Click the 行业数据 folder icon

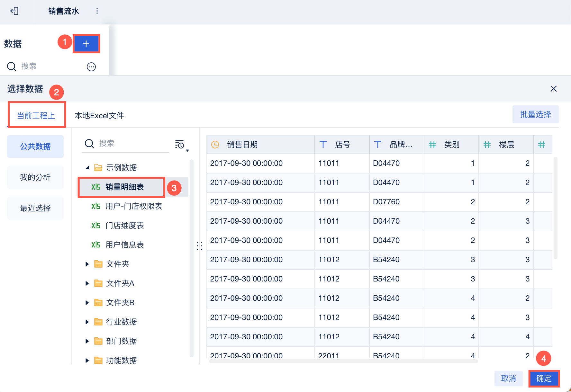[x=98, y=322]
